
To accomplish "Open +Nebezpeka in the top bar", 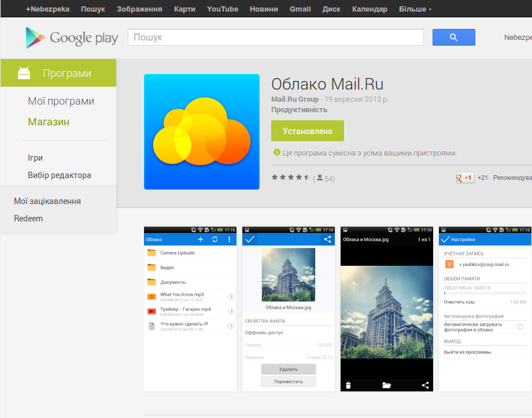I will pyautogui.click(x=48, y=9).
